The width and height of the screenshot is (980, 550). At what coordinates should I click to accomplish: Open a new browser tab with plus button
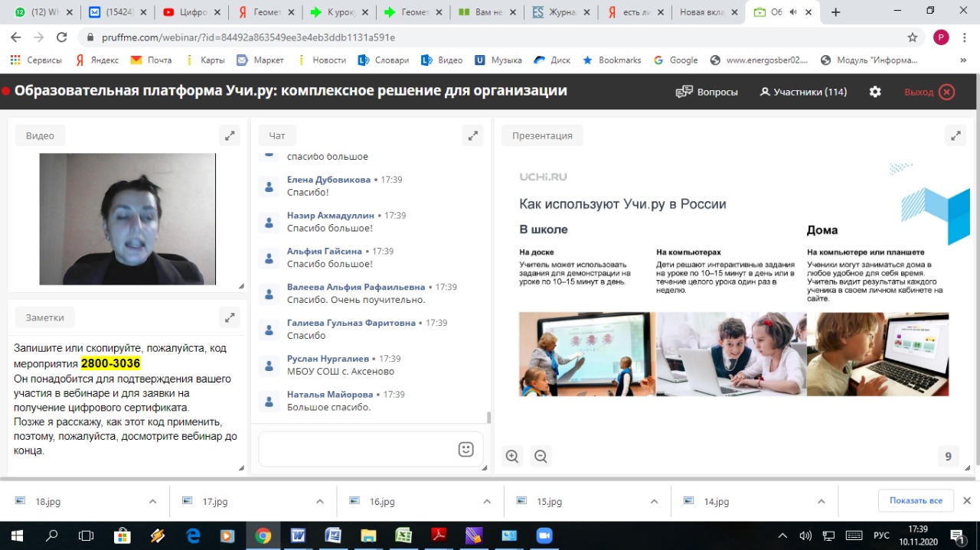tap(835, 12)
